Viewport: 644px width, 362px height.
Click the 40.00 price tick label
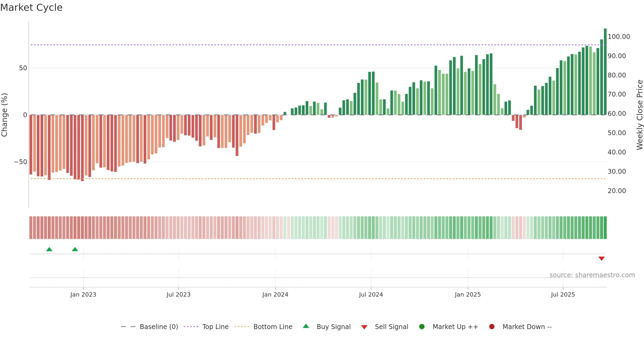coord(617,152)
